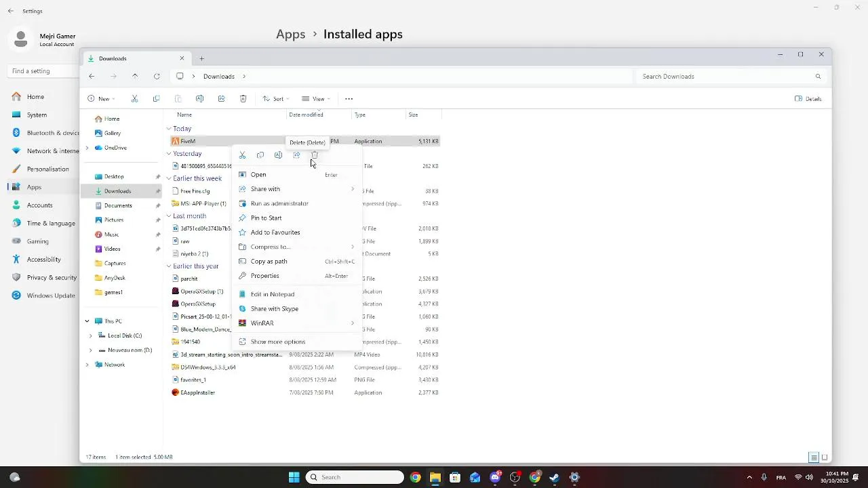
Task: Open Details pane button
Action: pos(808,99)
